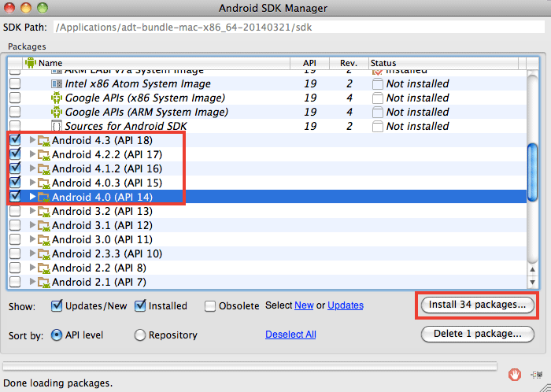Image resolution: width=551 pixels, height=392 pixels.
Task: Click the Updates selection link
Action: (x=346, y=305)
